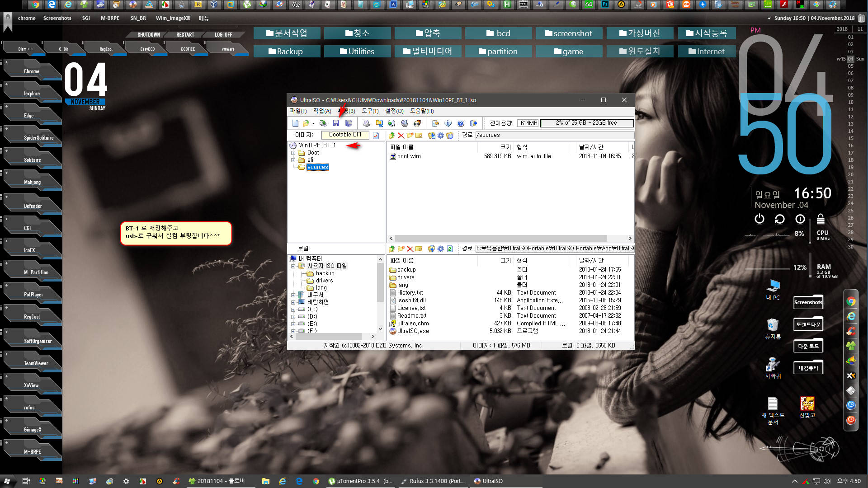
Task: Click the SHUTDOWN button on desktop
Action: 148,35
